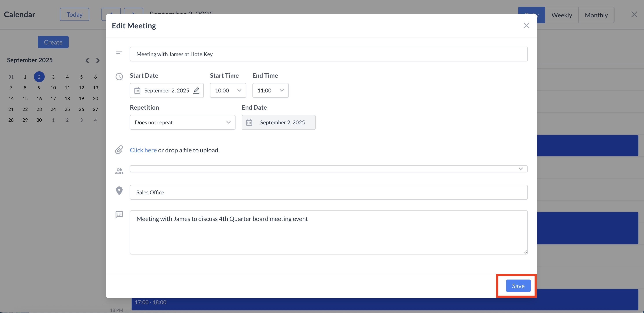Open the End Time dropdown
Screen dimensions: 644x313
[270, 90]
